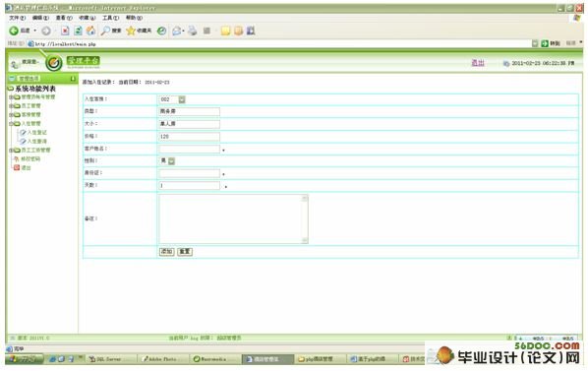Collapse the 管理选项 sidebar panel arrow
588x371 pixels.
point(73,79)
